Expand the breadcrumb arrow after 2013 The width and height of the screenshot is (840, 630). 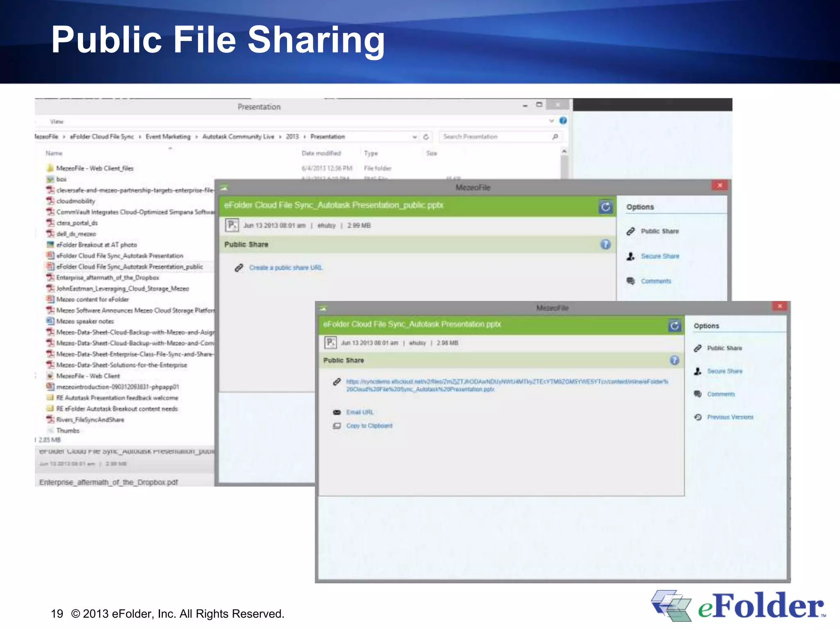(305, 137)
